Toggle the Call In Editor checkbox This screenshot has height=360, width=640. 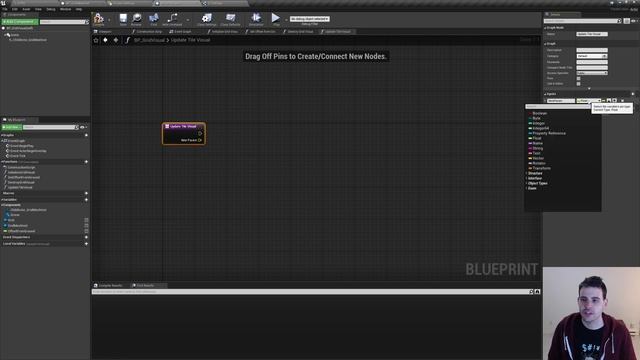pyautogui.click(x=578, y=84)
